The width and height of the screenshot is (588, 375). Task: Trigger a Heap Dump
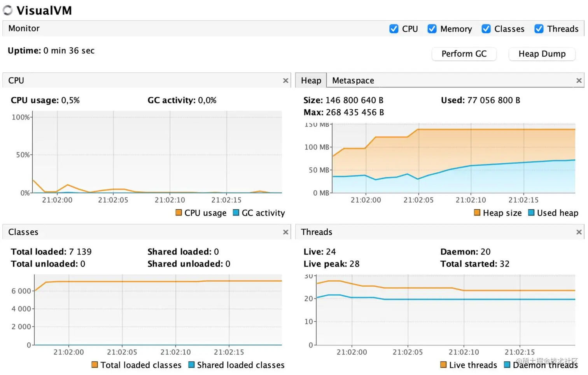(542, 54)
